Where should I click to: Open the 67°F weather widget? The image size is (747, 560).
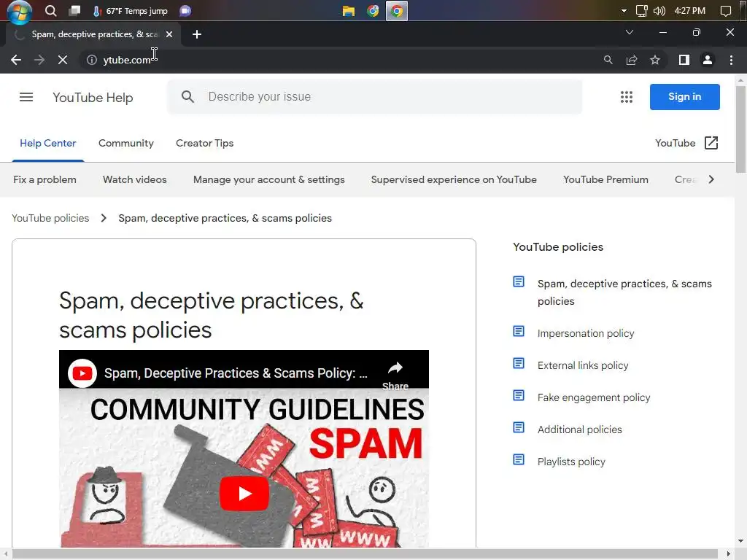point(130,10)
